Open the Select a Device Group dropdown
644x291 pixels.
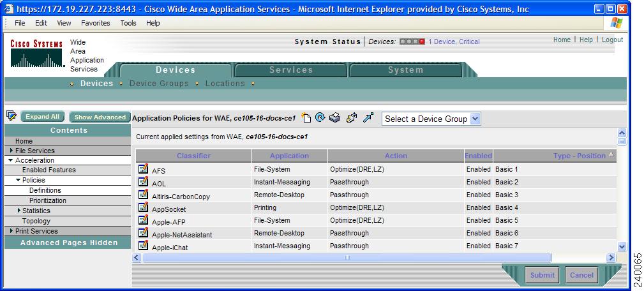pos(431,119)
